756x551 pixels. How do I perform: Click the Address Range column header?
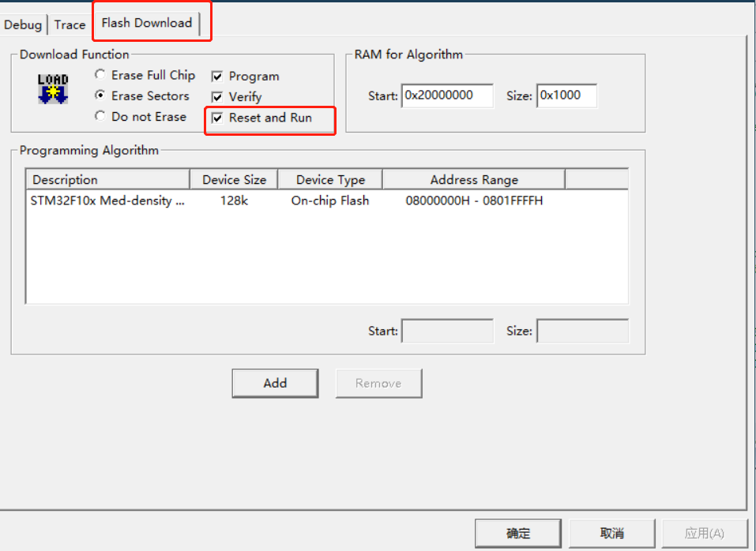(474, 180)
